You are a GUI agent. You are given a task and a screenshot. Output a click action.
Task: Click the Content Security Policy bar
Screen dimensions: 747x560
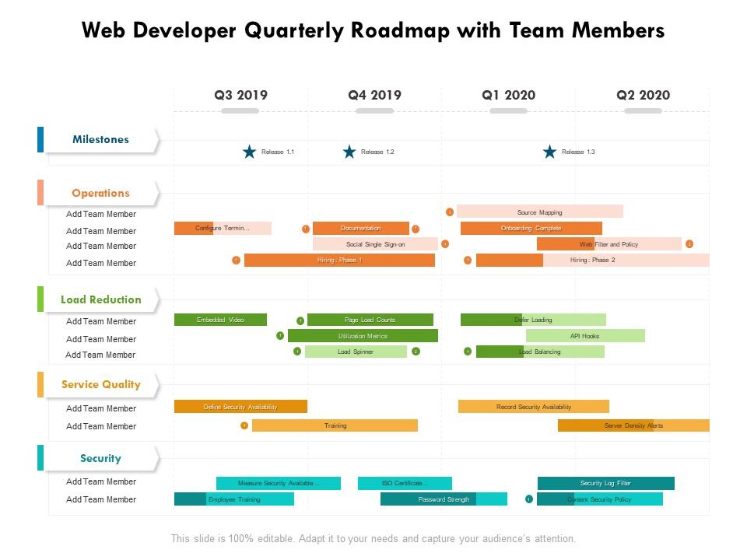click(x=600, y=499)
